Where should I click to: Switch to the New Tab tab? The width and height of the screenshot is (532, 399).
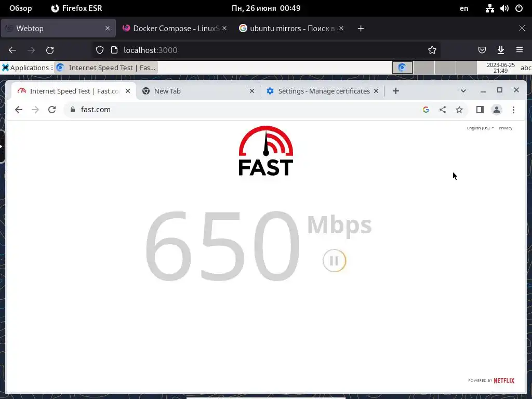(198, 91)
